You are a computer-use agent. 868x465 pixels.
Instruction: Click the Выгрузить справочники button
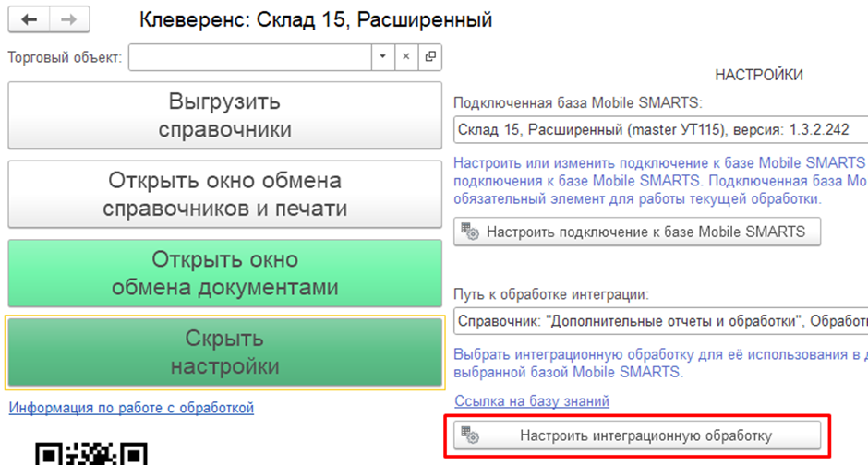pyautogui.click(x=224, y=115)
